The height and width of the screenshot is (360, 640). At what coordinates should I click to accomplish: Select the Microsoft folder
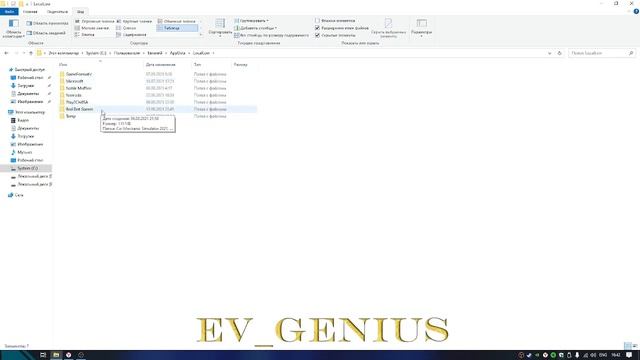click(74, 81)
